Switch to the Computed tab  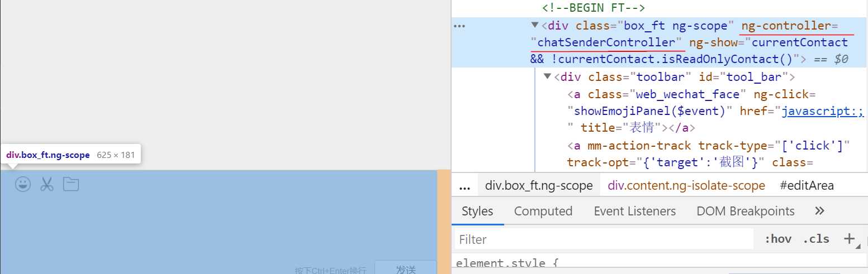pyautogui.click(x=543, y=211)
